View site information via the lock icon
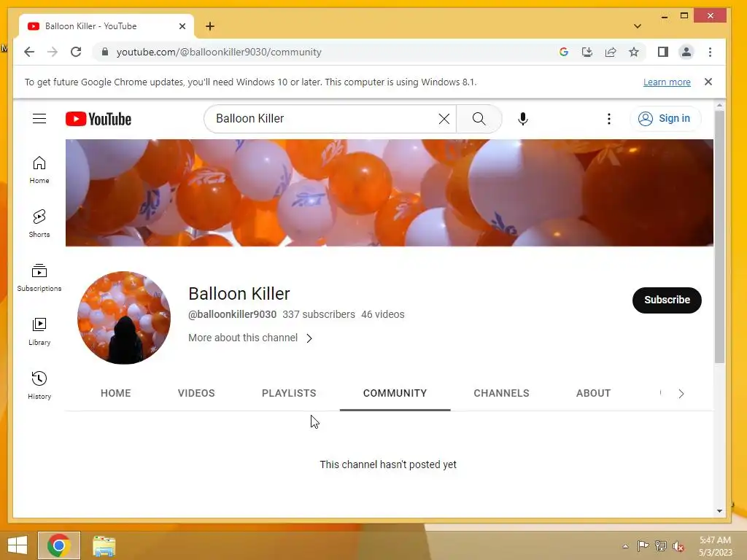The image size is (747, 560). pos(105,52)
